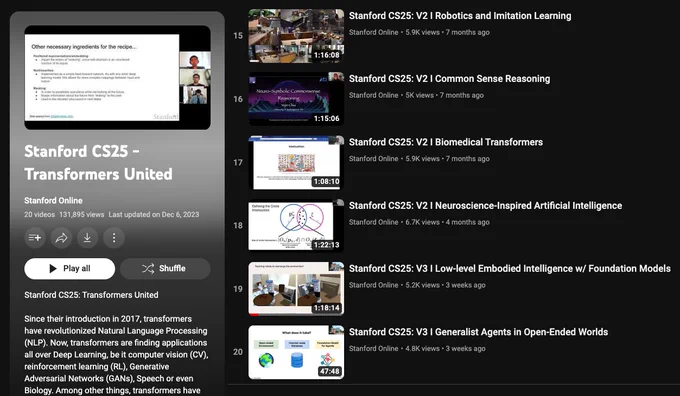
Task: Open the Common Sense Reasoning video thumbnail
Action: pos(296,99)
